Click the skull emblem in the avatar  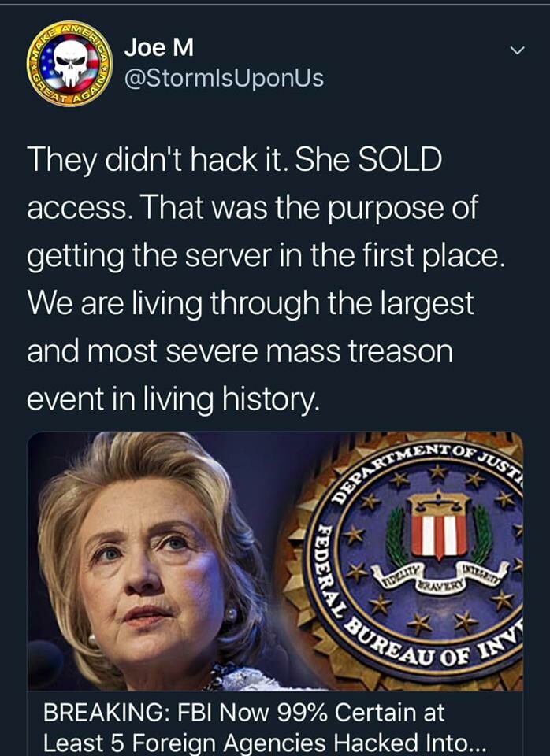point(70,63)
